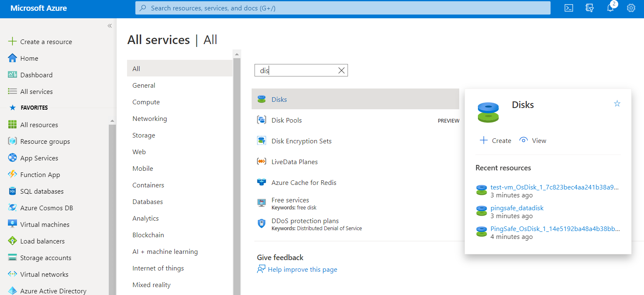Viewport: 644px width, 295px height.
Task: Click the Azure Cosmos DB icon
Action: (x=12, y=208)
